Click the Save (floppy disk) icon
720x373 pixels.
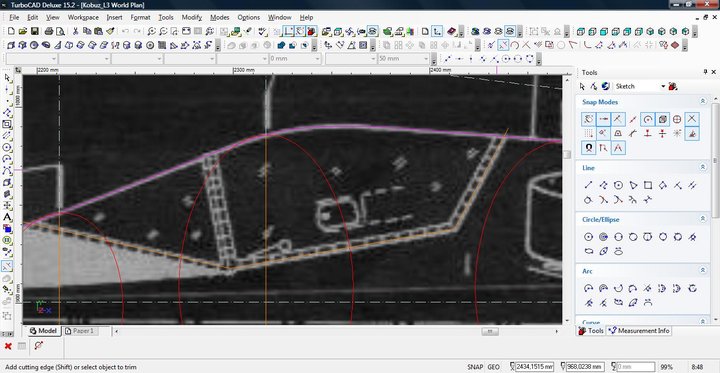coord(35,31)
